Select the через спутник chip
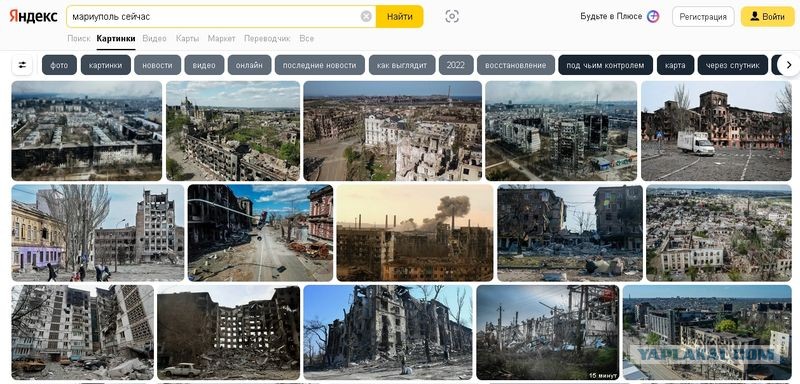The width and height of the screenshot is (800, 384). 733,65
